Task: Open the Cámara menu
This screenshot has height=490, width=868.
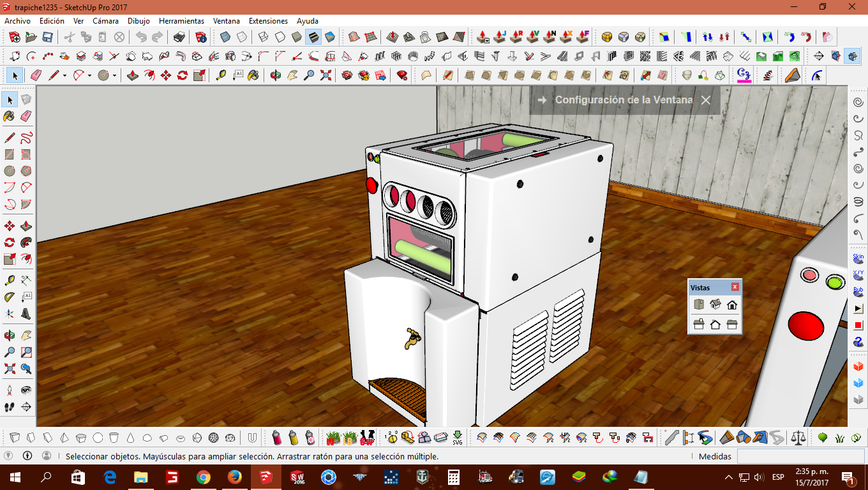Action: click(105, 20)
